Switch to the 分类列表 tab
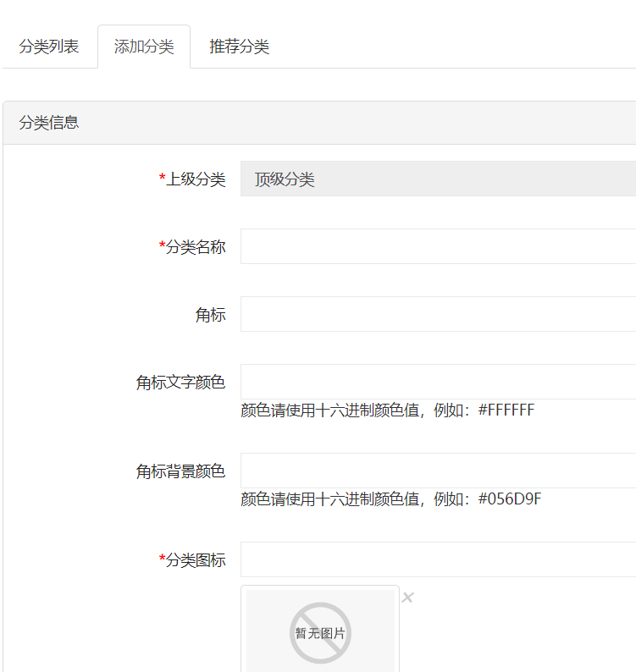 (x=49, y=47)
